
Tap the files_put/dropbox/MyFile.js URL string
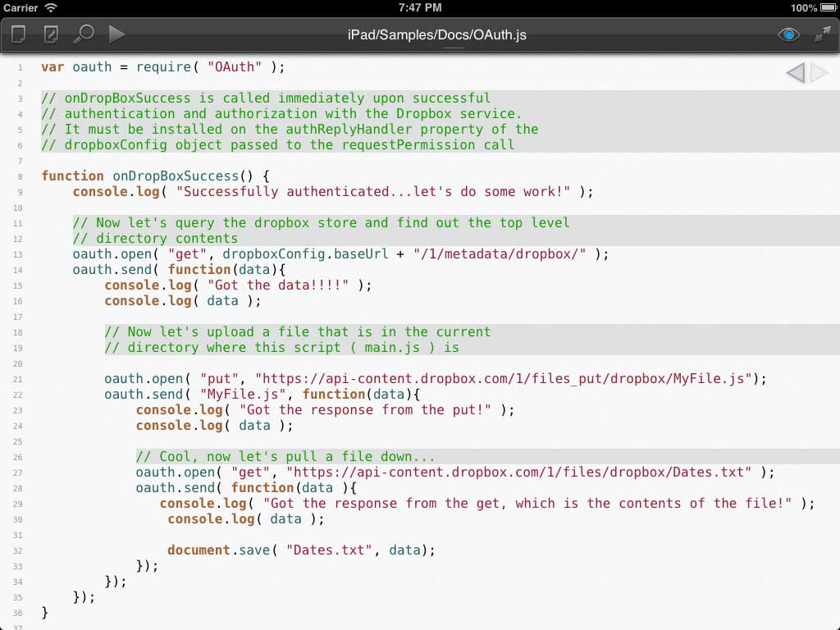[x=504, y=379]
